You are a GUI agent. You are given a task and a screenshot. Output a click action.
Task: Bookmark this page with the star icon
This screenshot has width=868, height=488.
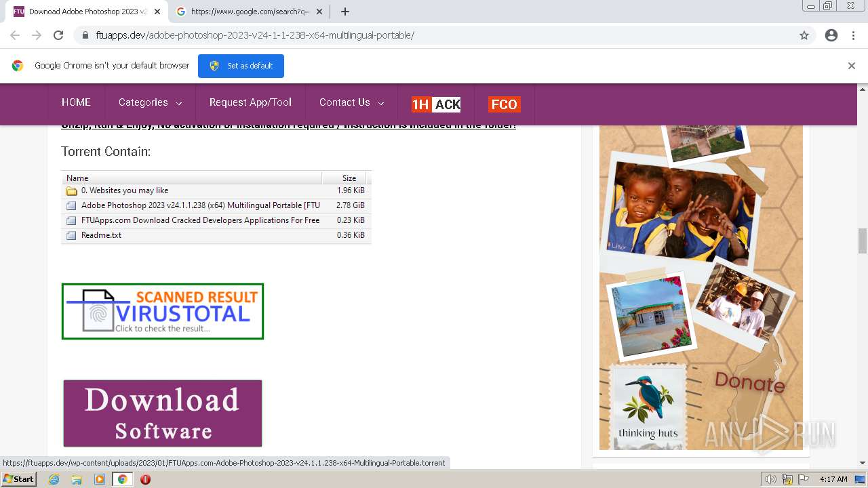pyautogui.click(x=804, y=35)
